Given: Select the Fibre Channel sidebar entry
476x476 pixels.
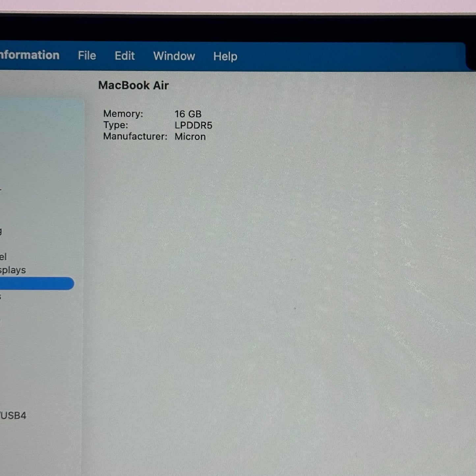Looking at the screenshot, I should (3, 257).
